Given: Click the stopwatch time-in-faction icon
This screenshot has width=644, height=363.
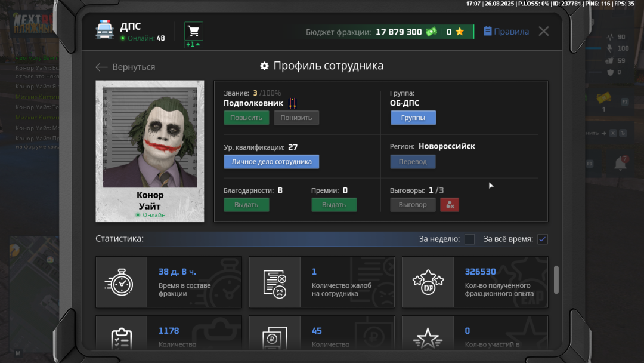Looking at the screenshot, I should coord(119,282).
